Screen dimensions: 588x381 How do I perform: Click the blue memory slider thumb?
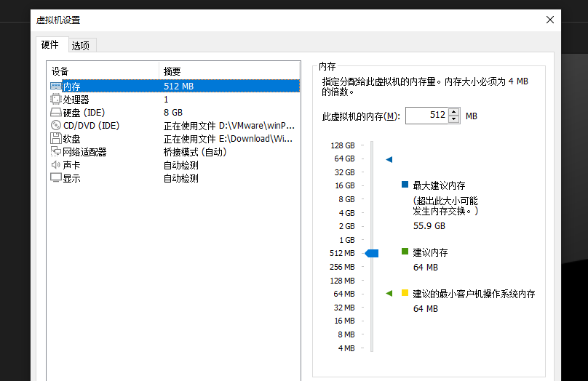coord(372,253)
